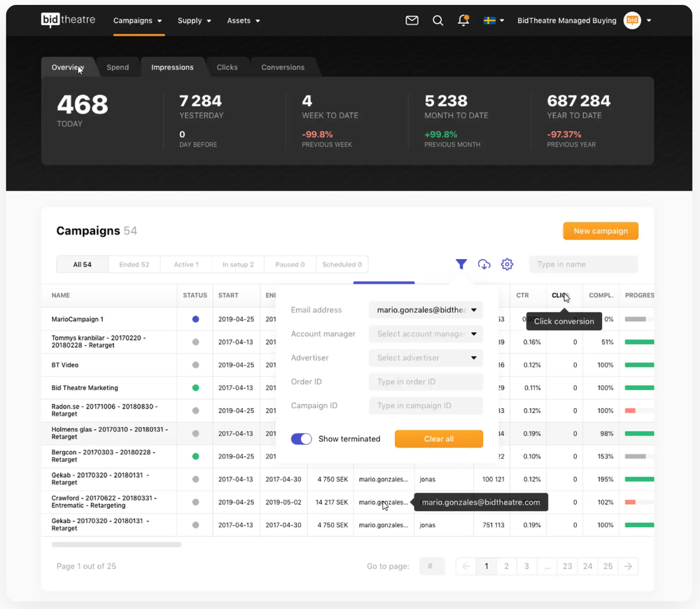Switch to the Impressions tab
The width and height of the screenshot is (700, 609).
(172, 67)
